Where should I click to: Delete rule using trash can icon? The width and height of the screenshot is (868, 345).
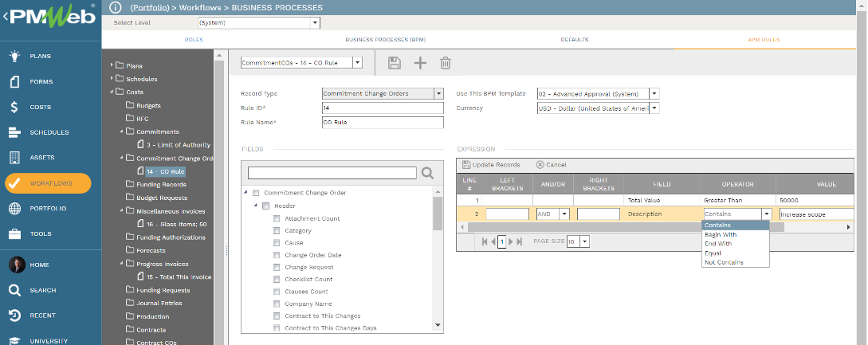click(445, 63)
